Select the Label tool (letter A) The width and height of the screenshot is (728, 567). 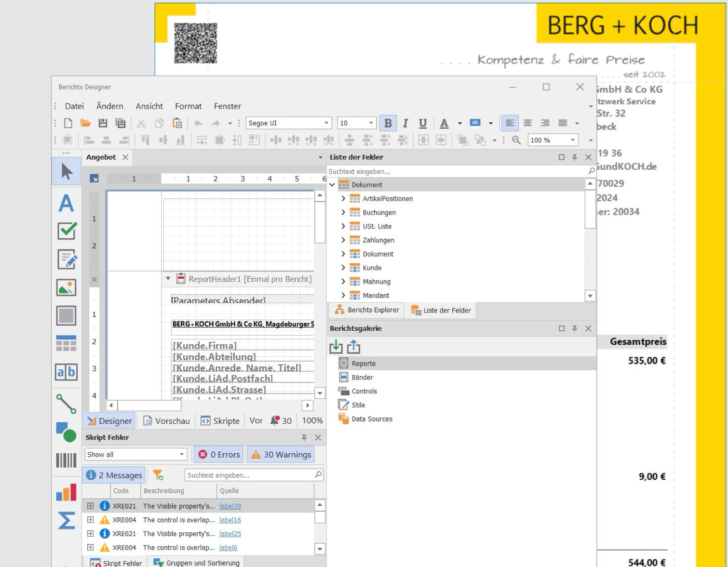click(x=67, y=203)
